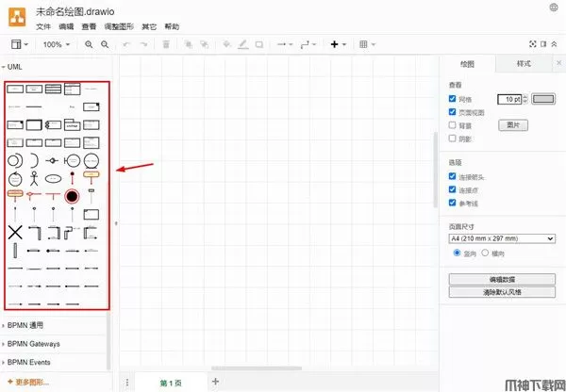Open the connection arrow style dropdown
The height and width of the screenshot is (392, 566).
pyautogui.click(x=285, y=44)
